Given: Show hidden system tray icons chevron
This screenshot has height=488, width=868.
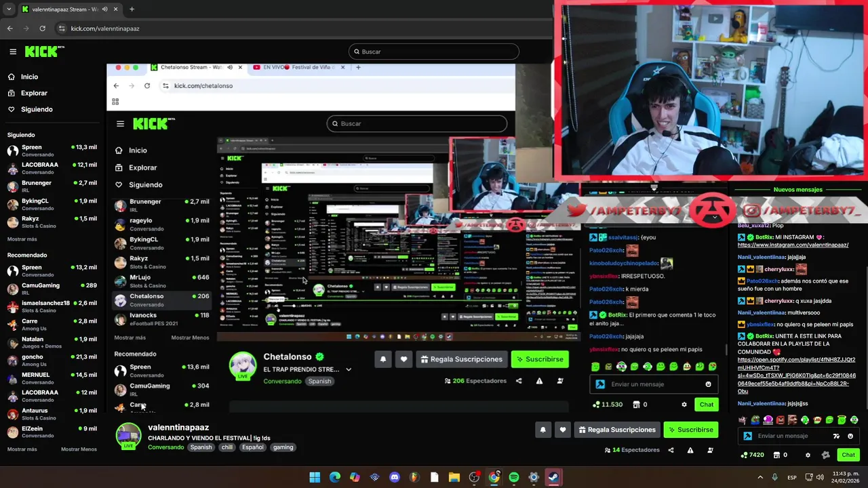Looking at the screenshot, I should [759, 477].
